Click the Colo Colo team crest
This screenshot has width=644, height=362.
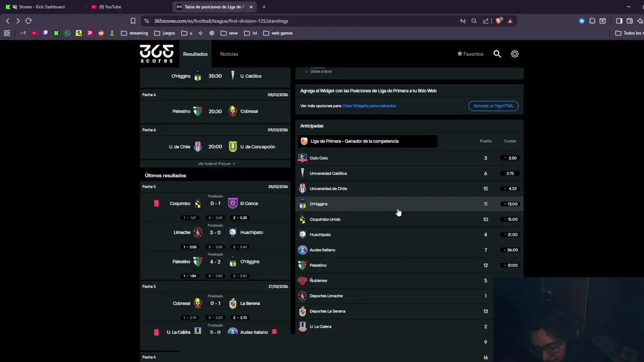(x=302, y=158)
